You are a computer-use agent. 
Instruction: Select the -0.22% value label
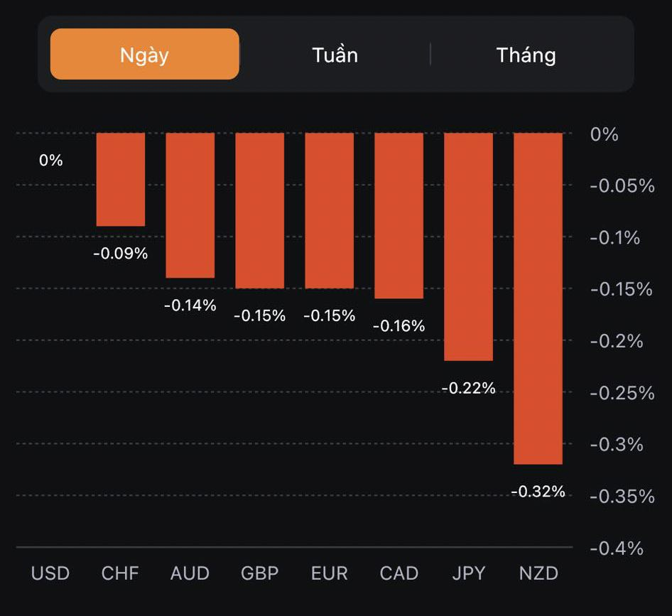468,388
